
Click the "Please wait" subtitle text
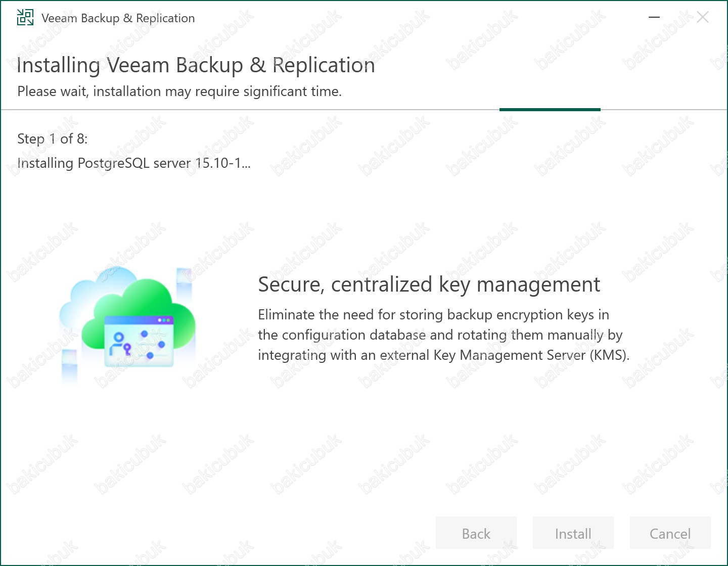click(x=179, y=91)
